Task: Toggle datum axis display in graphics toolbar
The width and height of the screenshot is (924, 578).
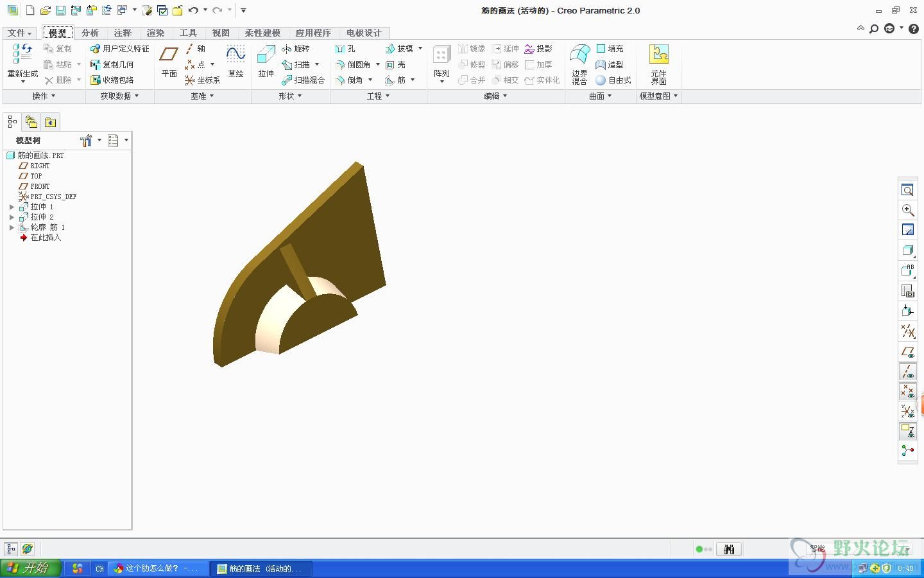Action: [907, 371]
